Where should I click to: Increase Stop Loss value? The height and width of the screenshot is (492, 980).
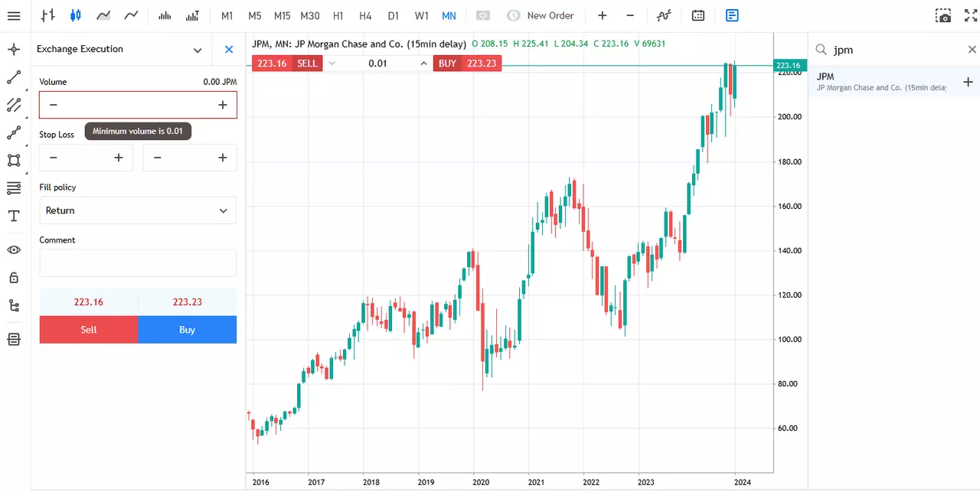[119, 158]
